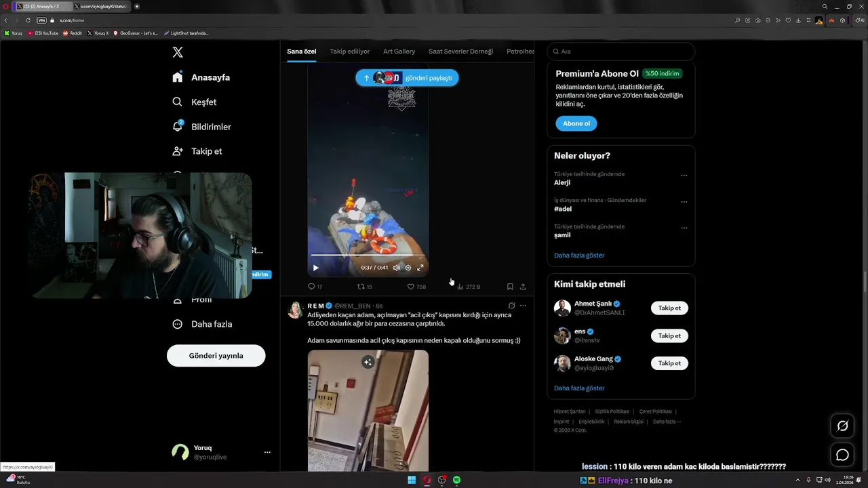Open browser downloads icon
The width and height of the screenshot is (868, 488).
tap(797, 20)
